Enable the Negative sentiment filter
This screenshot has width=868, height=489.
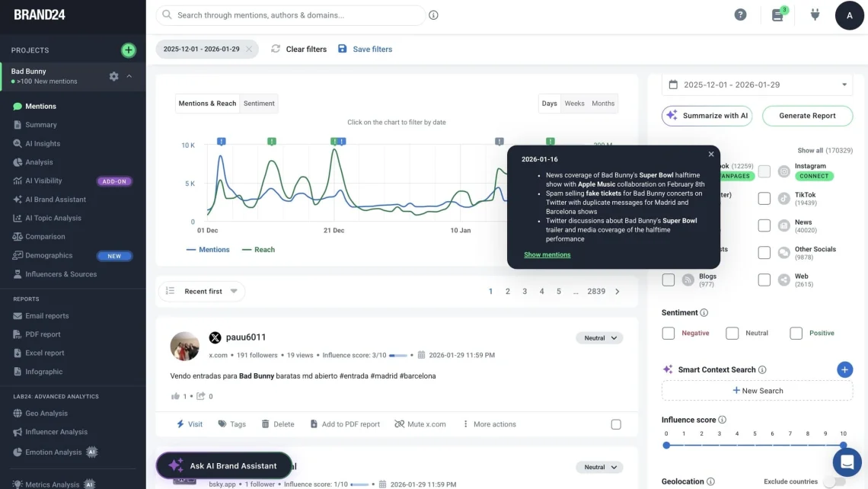click(x=669, y=333)
